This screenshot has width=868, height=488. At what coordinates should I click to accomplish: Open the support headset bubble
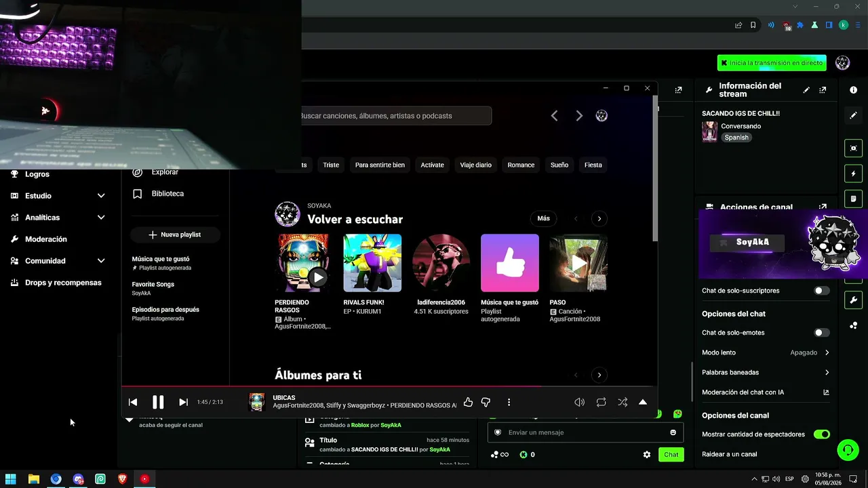[x=847, y=449]
